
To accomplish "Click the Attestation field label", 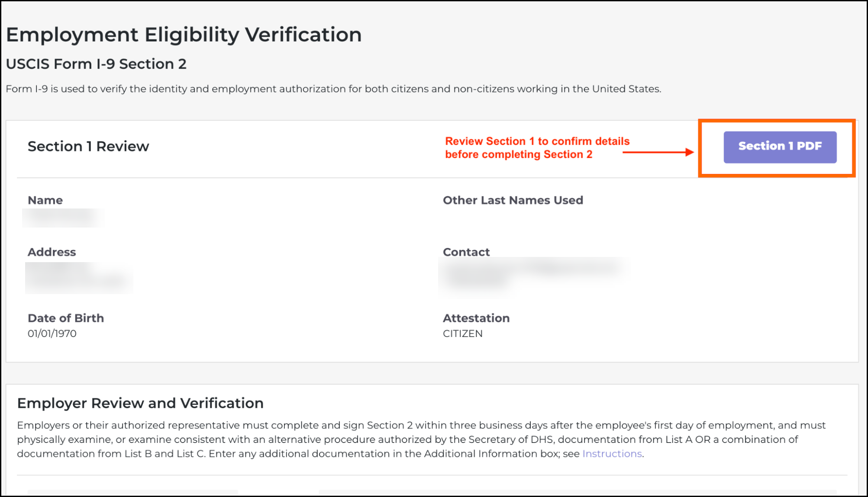I will [x=476, y=318].
